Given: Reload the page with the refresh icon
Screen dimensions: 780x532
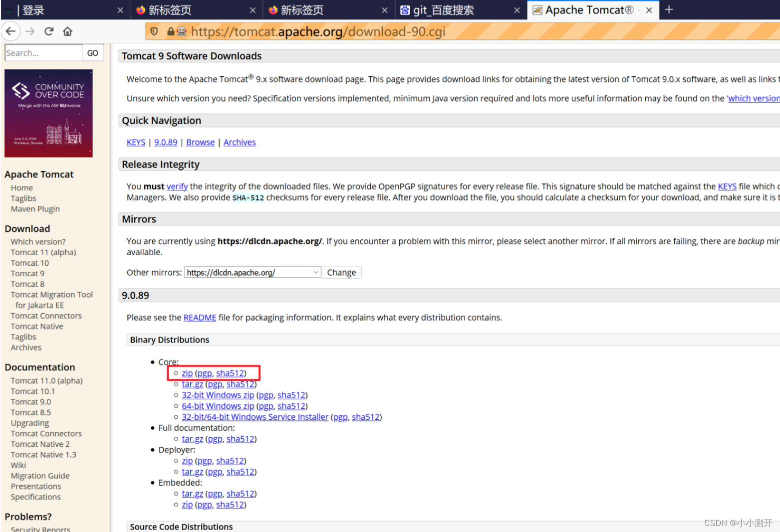Looking at the screenshot, I should 49,31.
